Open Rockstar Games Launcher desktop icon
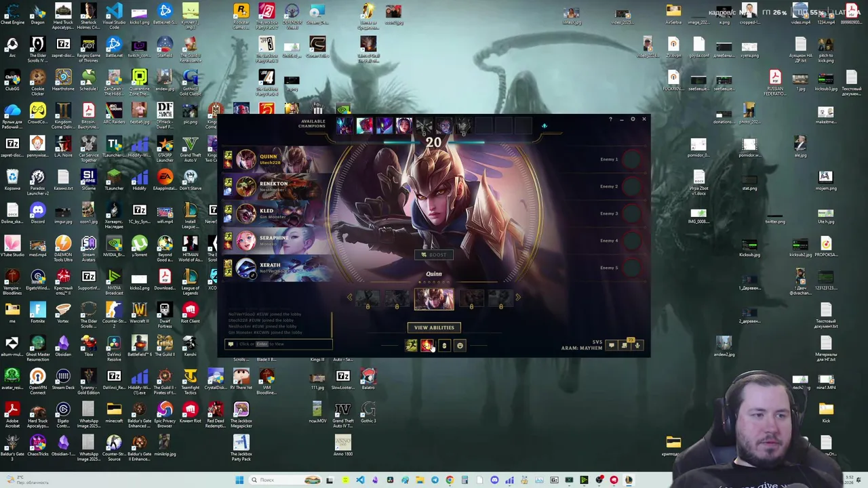This screenshot has width=868, height=488. click(241, 16)
